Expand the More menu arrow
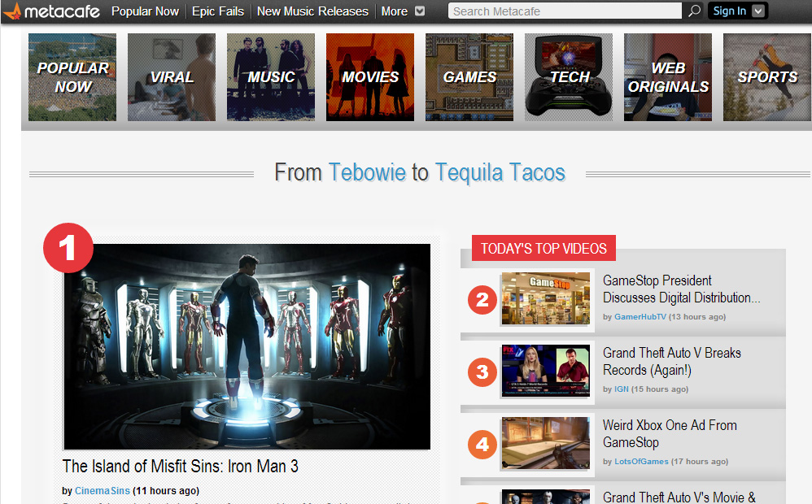The width and height of the screenshot is (812, 504). [x=420, y=11]
